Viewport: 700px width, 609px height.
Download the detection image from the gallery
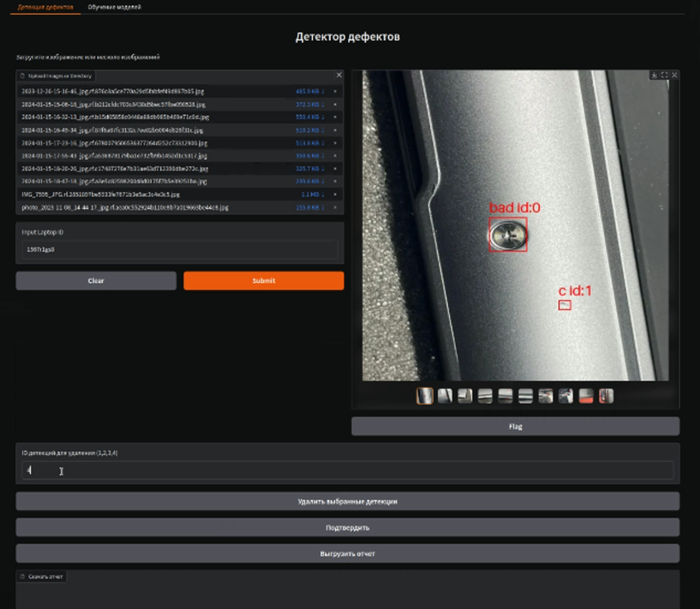tap(654, 75)
